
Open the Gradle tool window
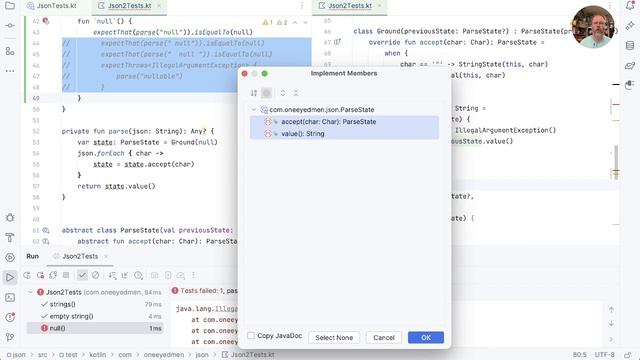click(x=630, y=65)
